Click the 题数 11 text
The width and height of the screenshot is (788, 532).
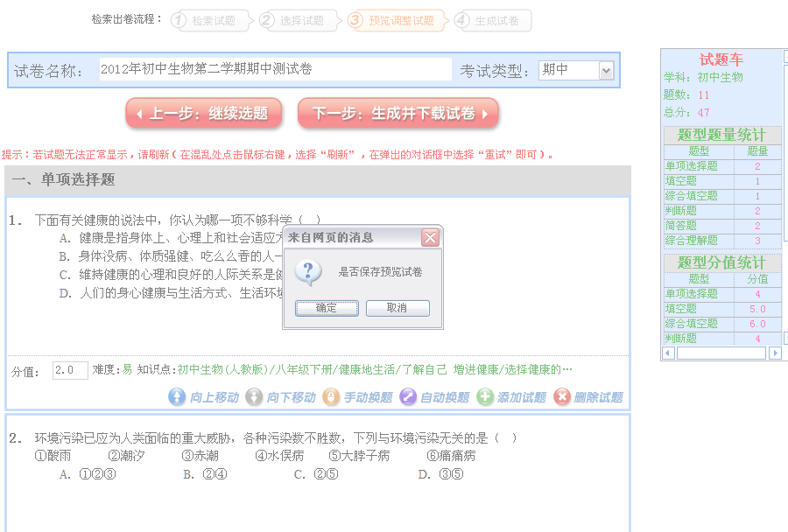(x=686, y=95)
